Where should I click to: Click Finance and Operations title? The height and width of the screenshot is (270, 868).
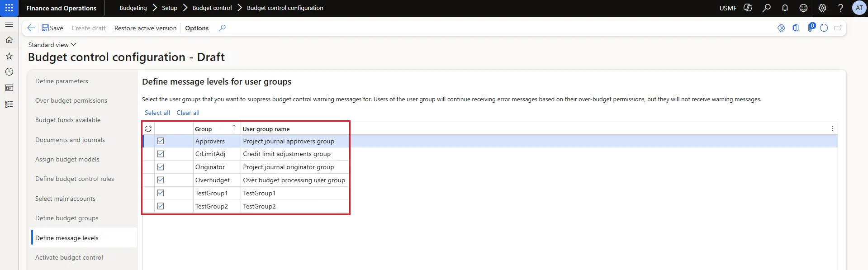pyautogui.click(x=62, y=8)
